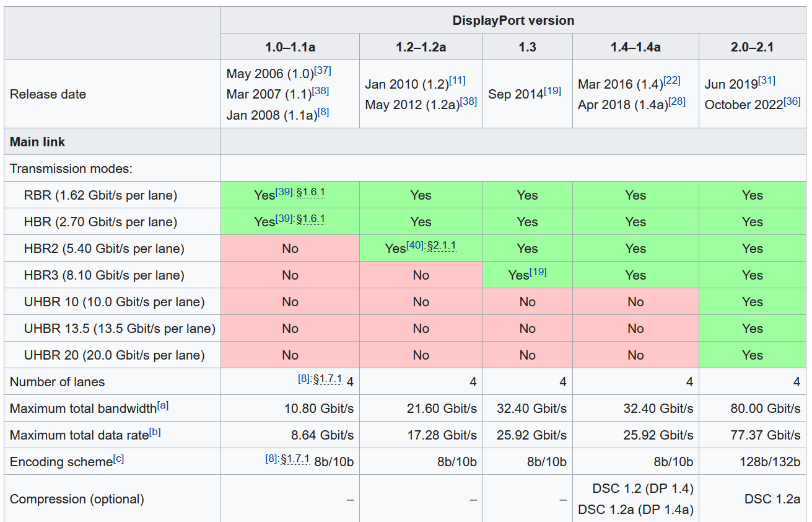Open citation [22] beside Mar 2016 (1.4)
This screenshot has height=522, width=812.
click(672, 81)
